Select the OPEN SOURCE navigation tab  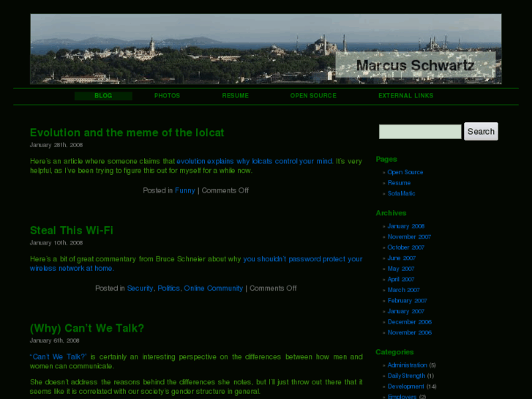(313, 96)
